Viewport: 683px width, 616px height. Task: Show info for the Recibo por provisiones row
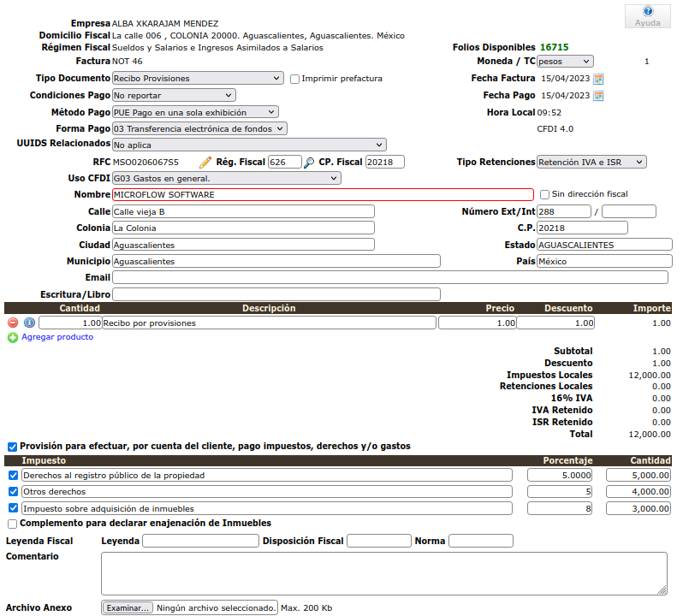[29, 323]
